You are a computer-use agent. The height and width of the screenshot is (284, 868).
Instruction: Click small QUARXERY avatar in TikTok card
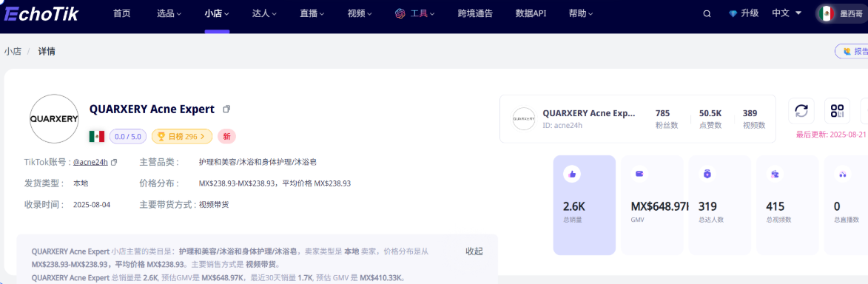click(524, 119)
